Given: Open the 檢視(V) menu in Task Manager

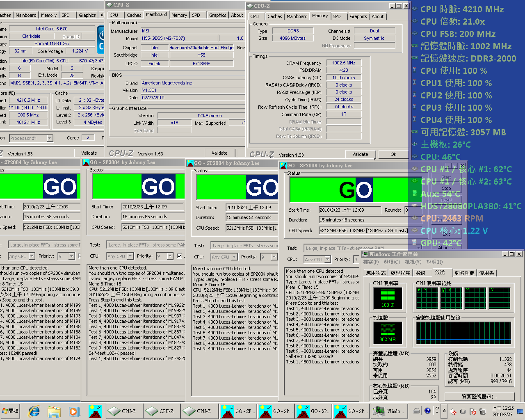Looking at the screenshot, I should (x=413, y=262).
